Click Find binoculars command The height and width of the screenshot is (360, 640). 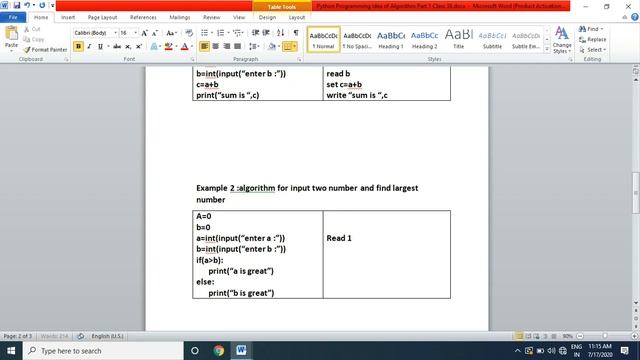590,29
